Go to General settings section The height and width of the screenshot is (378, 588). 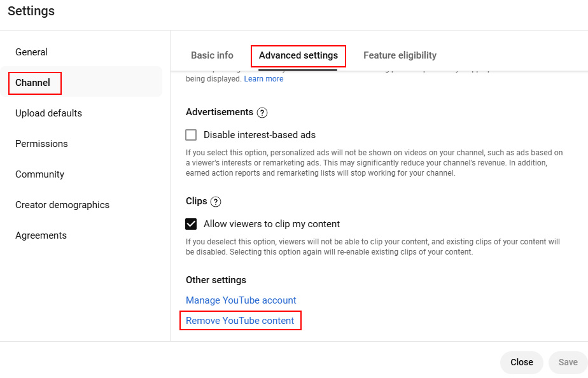click(32, 52)
